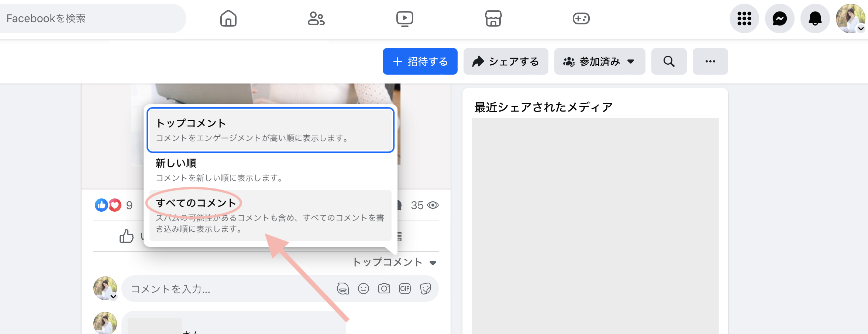This screenshot has width=868, height=334.
Task: Click the コメントを入力 comment field
Action: pos(229,289)
